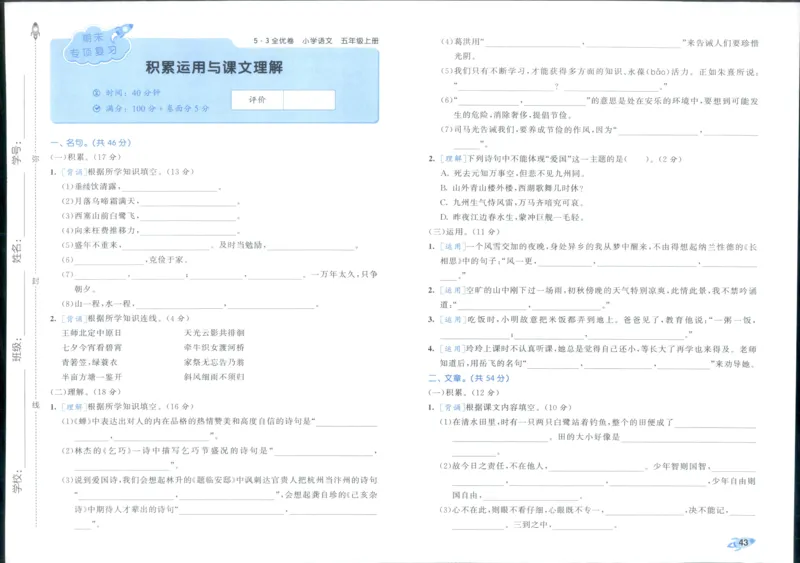Click option A 死去元知万事空

(x=513, y=174)
